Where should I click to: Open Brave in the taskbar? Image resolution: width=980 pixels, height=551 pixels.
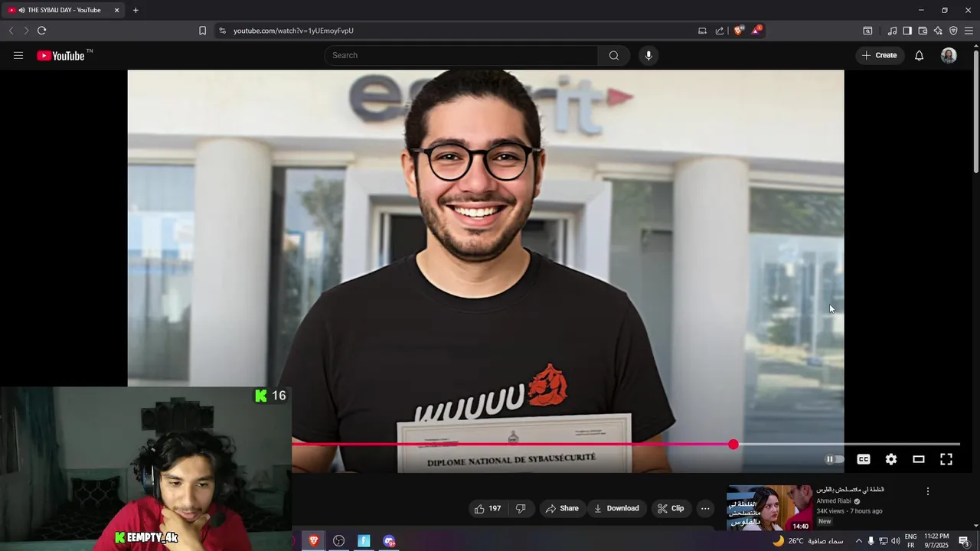pyautogui.click(x=313, y=541)
